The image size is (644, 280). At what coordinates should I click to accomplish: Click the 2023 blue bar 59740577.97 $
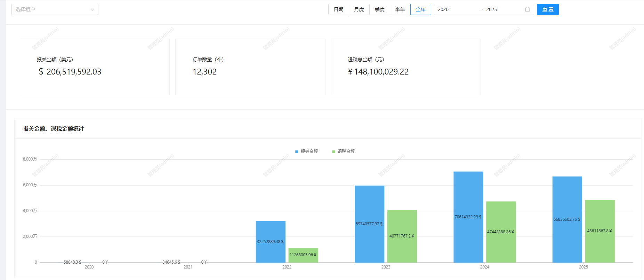[x=369, y=224]
